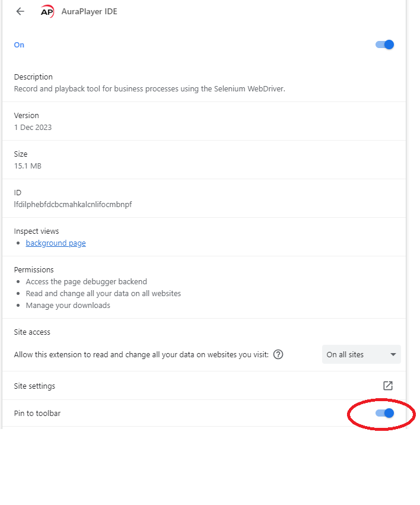This screenshot has height=505, width=420.
Task: Click the question mark help icon near Site access
Action: 278,354
